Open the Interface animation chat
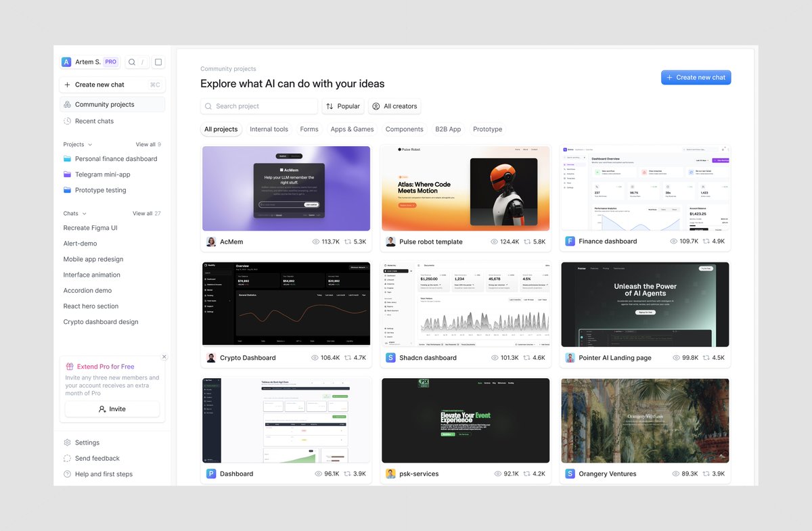Image resolution: width=812 pixels, height=531 pixels. [x=92, y=275]
